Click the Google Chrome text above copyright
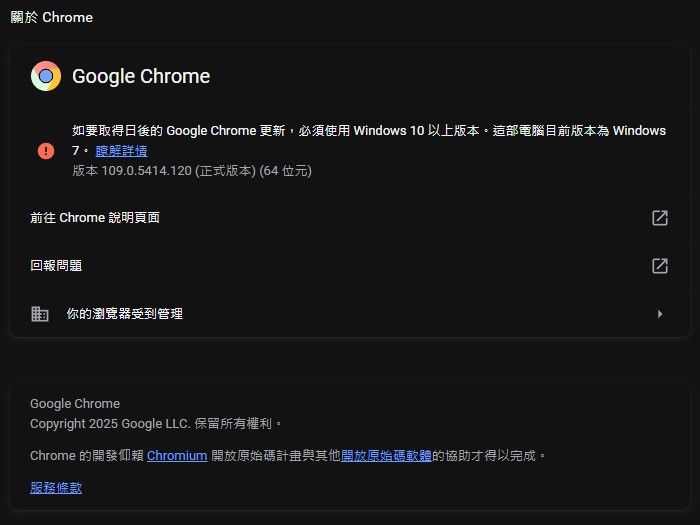700x525 pixels. pos(75,404)
